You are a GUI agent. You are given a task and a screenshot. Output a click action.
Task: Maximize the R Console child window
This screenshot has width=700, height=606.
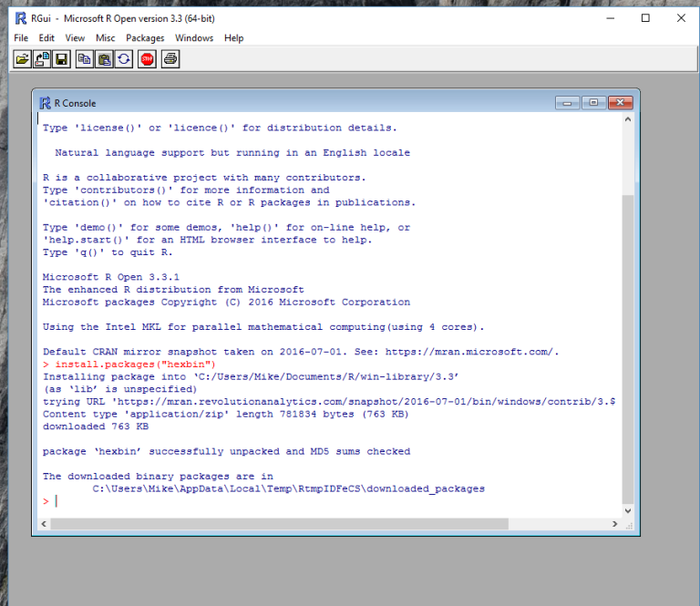pyautogui.click(x=592, y=102)
